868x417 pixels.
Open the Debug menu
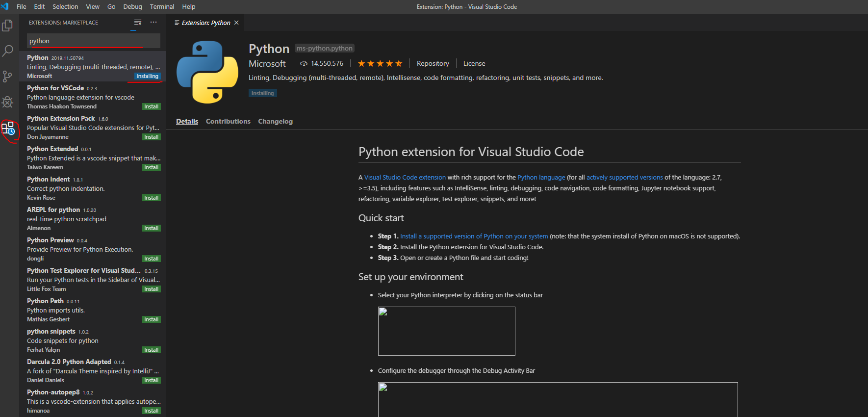coord(132,6)
